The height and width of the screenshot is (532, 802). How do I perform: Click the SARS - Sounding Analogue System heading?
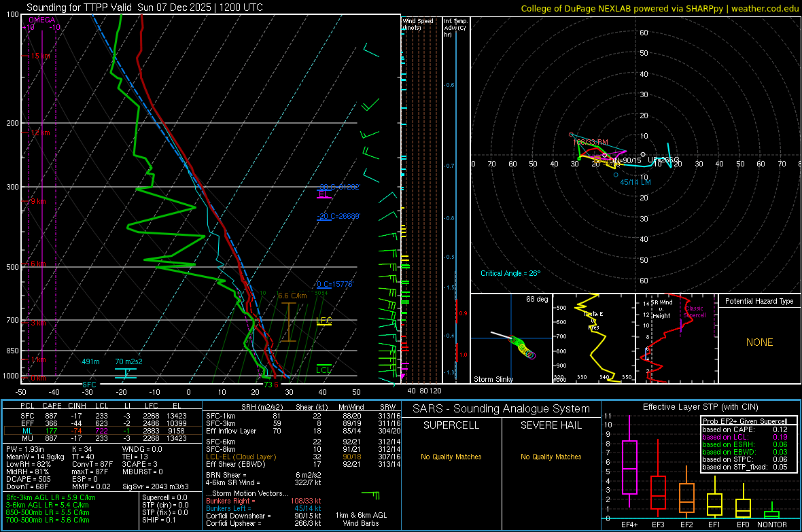501,409
